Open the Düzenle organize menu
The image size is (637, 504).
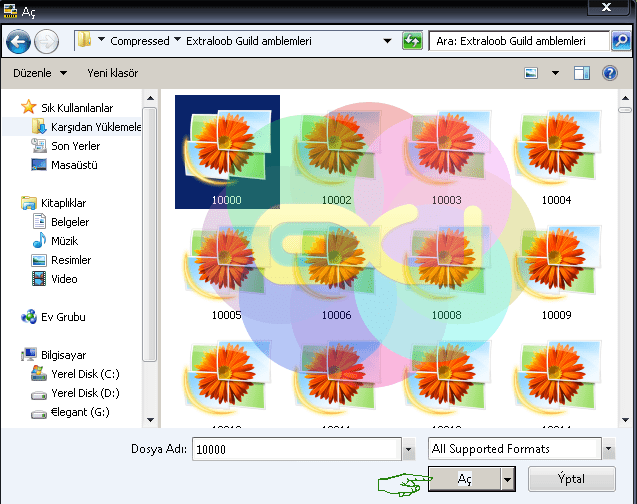point(40,73)
